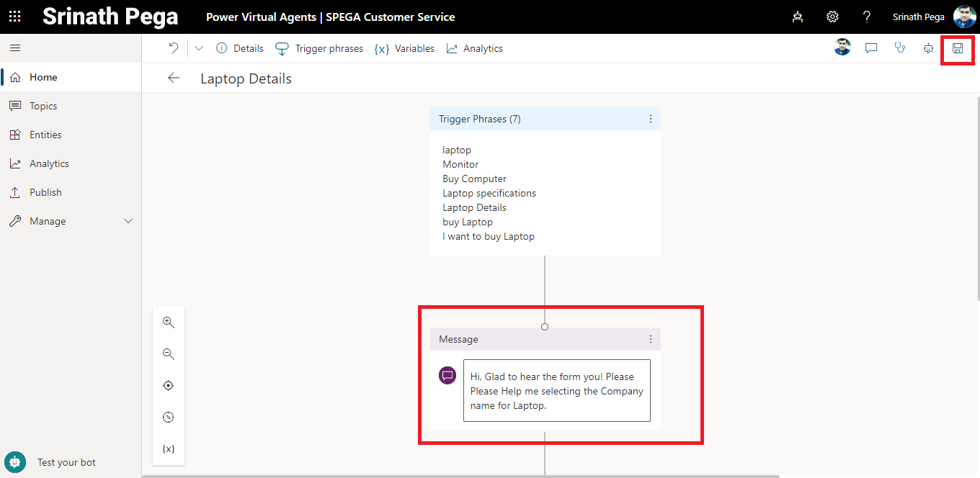Click the zoom in magnifier icon

169,323
